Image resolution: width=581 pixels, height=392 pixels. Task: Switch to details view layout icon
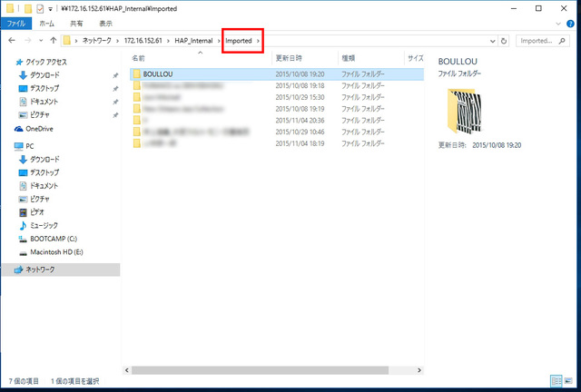[556, 381]
